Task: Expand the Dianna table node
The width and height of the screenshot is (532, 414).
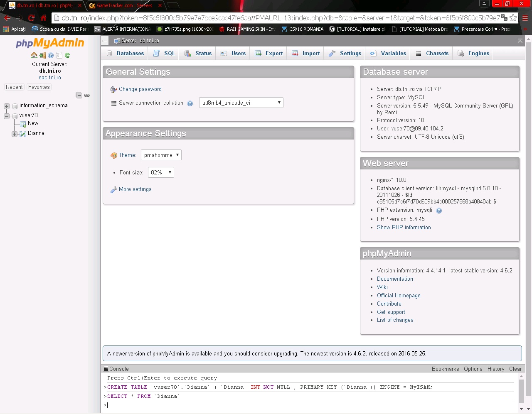Action: point(15,134)
